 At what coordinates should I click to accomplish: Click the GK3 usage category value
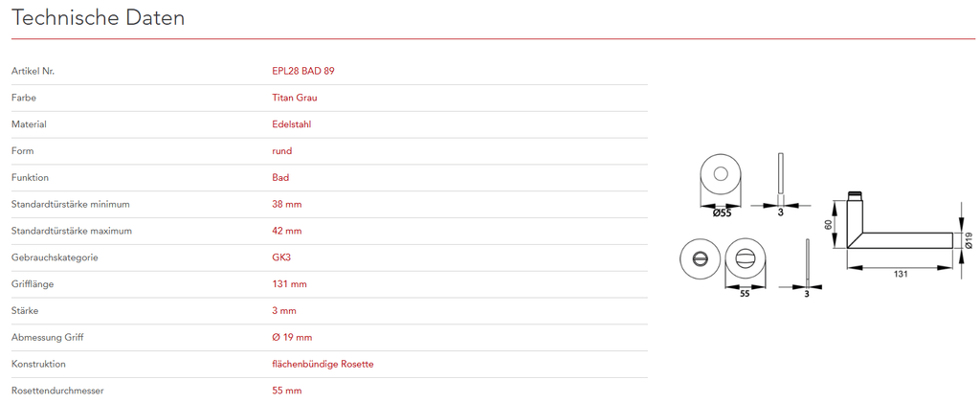click(x=281, y=257)
